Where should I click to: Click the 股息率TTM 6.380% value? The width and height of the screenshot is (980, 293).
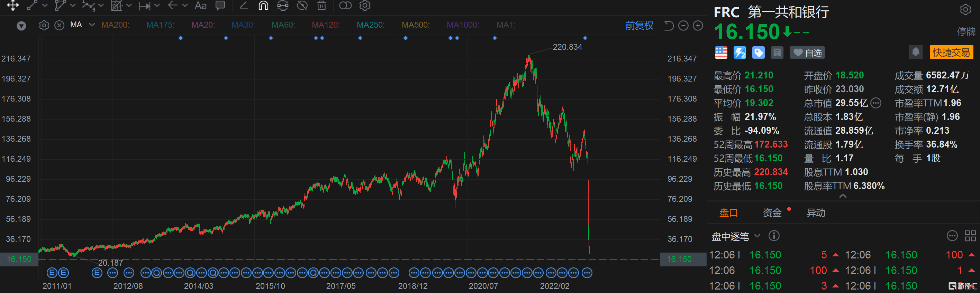869,186
